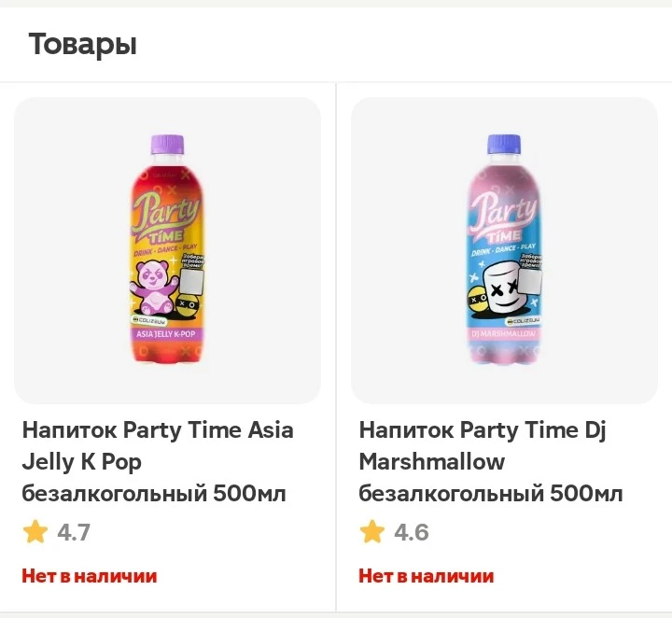This screenshot has width=672, height=618.
Task: Open the Asia Jelly K Pop bottle image
Action: (167, 250)
